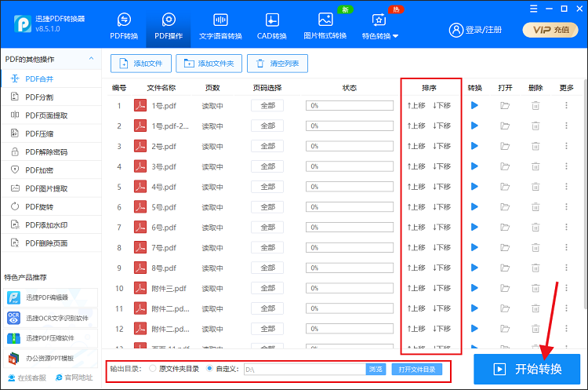Screen dimensions: 588x390
Task: Click progress bar of 8号.pdf
Action: click(350, 268)
